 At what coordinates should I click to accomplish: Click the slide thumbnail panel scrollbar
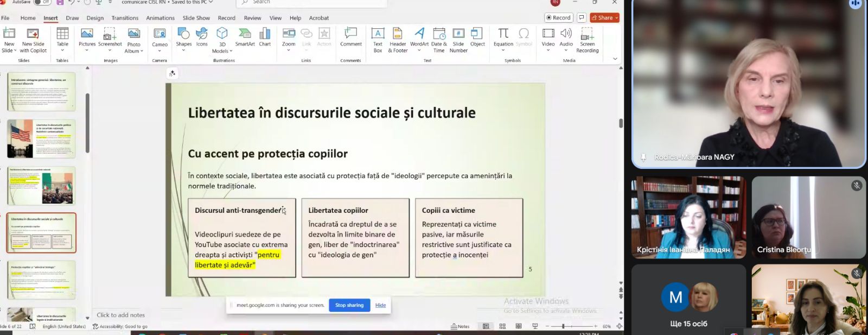tap(87, 123)
